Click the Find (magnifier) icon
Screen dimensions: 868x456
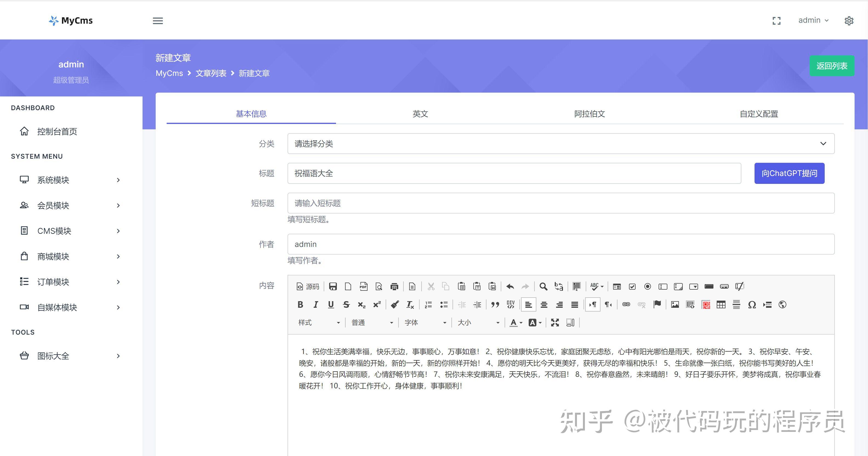[543, 286]
